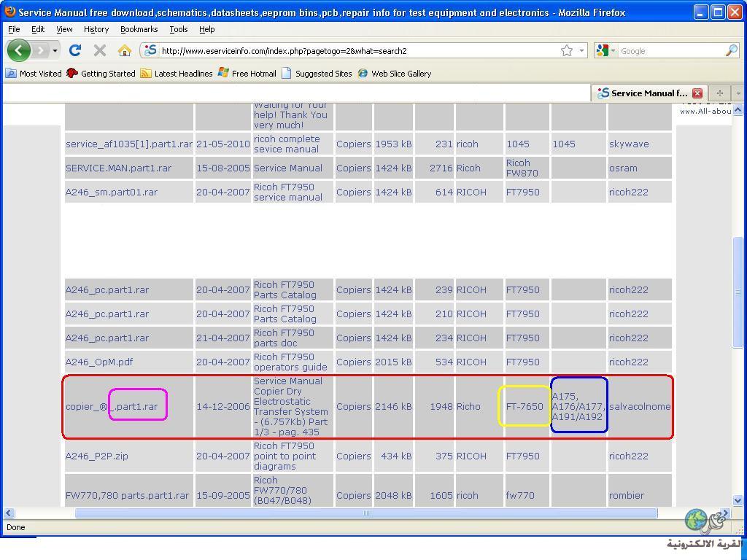Click the vertical scrollbar down arrow
747x560 pixels.
[x=738, y=500]
